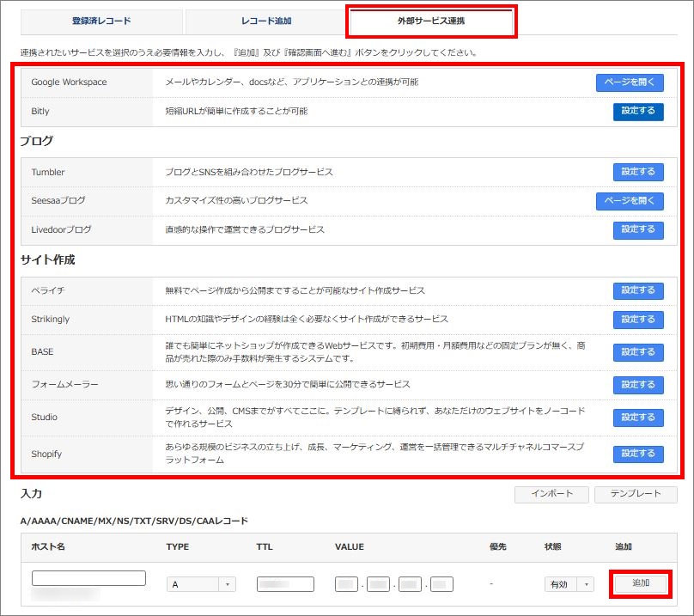
Task: Click the 優先 column header
Action: (497, 547)
